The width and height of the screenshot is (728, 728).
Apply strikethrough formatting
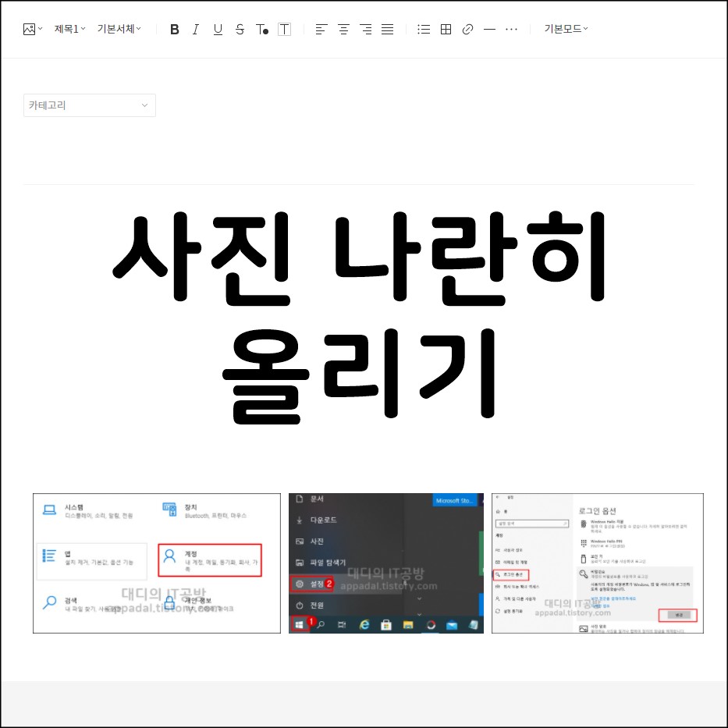240,29
